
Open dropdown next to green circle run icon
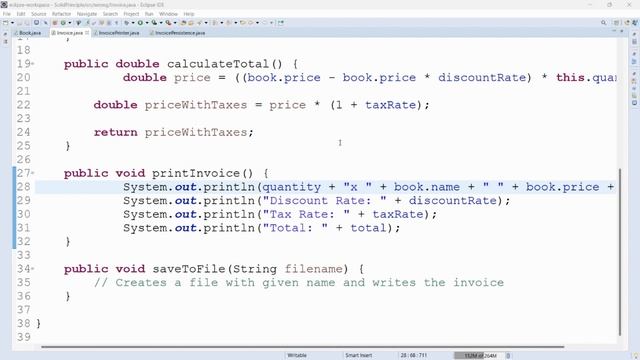(147, 23)
